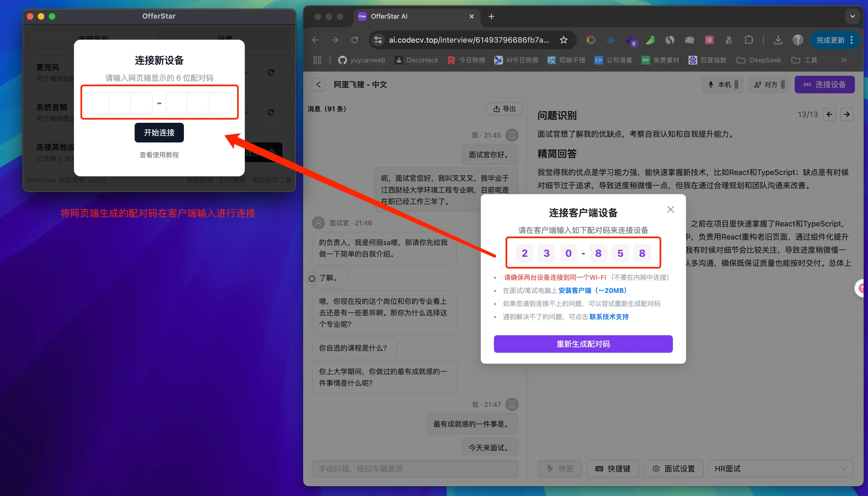The width and height of the screenshot is (868, 496).
Task: Expand the HR面试 dropdown
Action: tap(780, 469)
